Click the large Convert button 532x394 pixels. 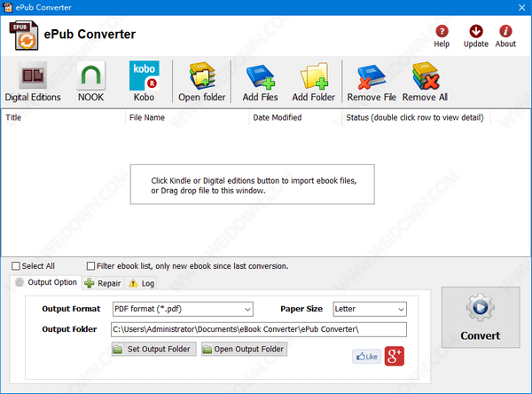click(480, 321)
